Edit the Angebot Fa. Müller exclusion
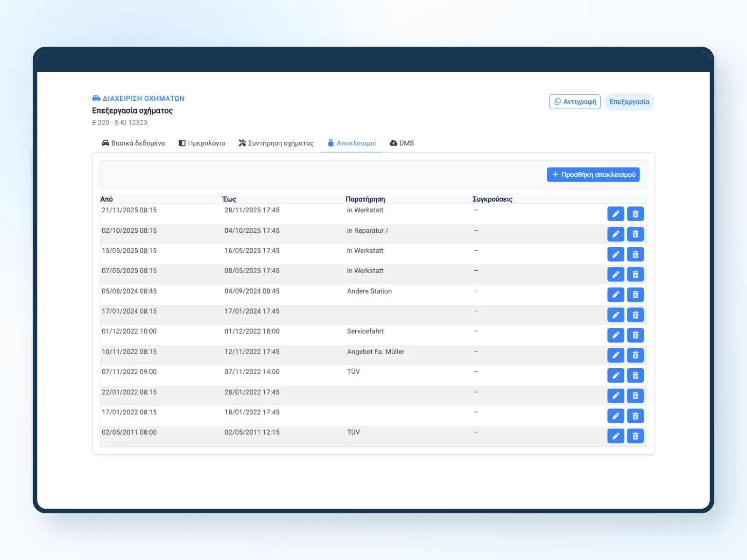This screenshot has width=747, height=560. tap(616, 355)
